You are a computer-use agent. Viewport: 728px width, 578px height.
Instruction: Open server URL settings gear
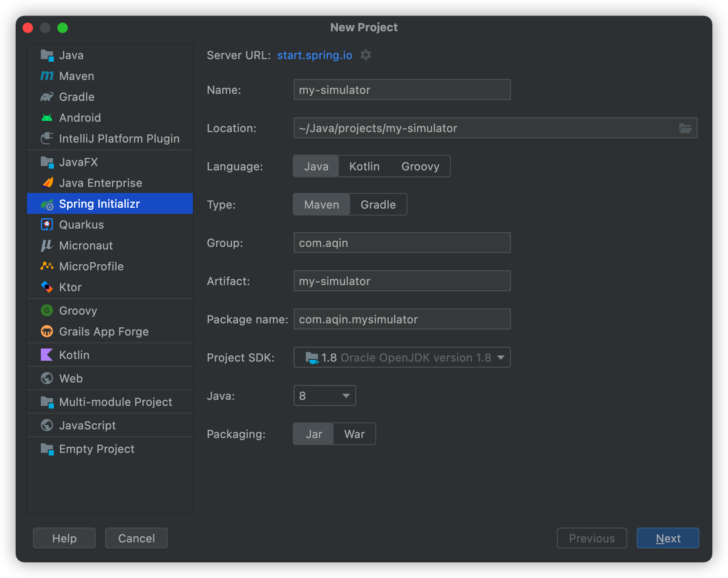(x=366, y=55)
